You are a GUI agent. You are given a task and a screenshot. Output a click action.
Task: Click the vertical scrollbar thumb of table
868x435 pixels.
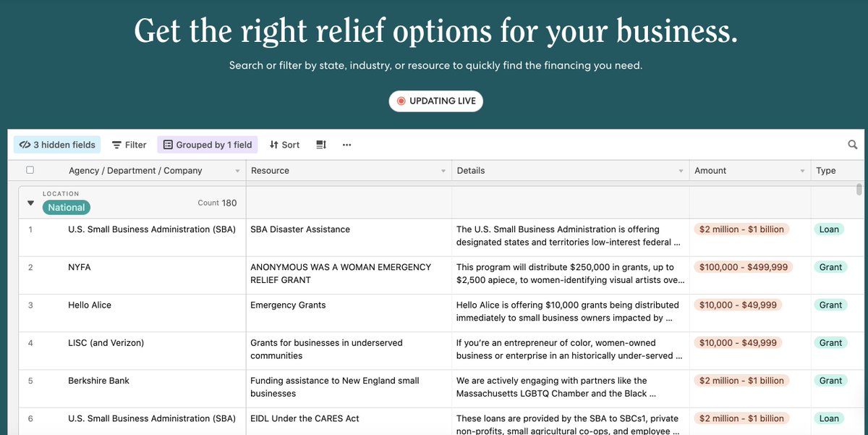point(859,190)
